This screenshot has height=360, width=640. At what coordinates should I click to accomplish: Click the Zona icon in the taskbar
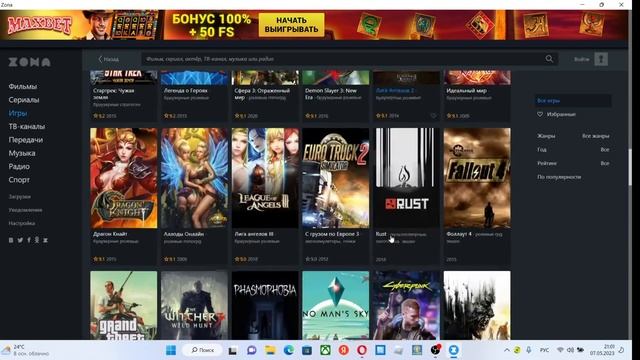(x=453, y=350)
